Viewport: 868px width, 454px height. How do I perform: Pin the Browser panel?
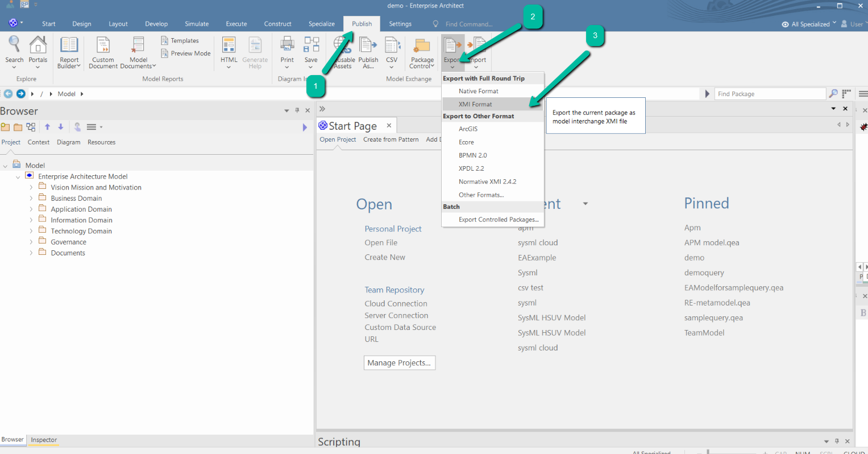297,110
